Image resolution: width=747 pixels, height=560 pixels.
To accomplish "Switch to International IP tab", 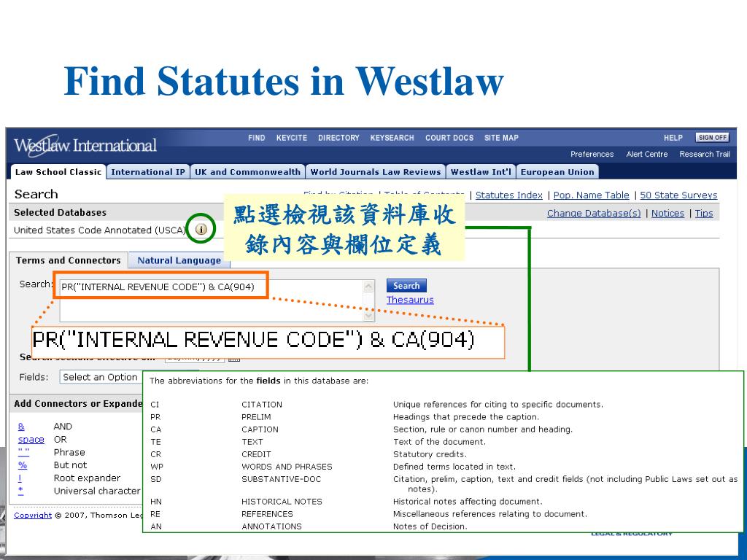I will point(147,172).
